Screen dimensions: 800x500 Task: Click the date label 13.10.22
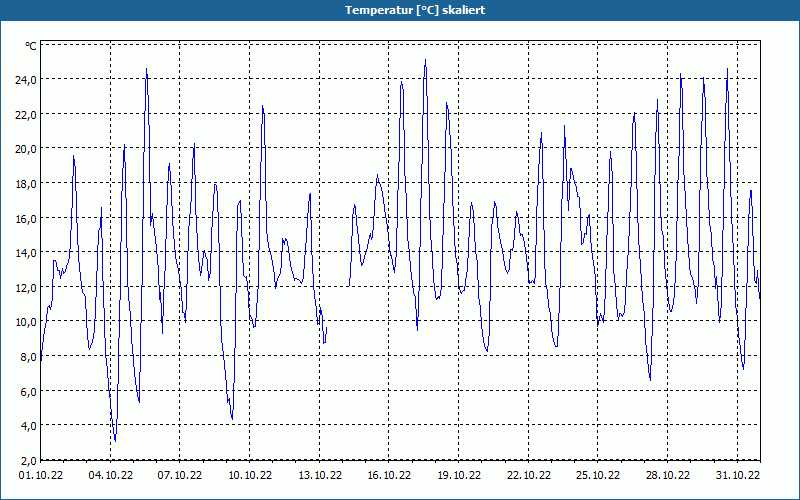click(x=320, y=475)
